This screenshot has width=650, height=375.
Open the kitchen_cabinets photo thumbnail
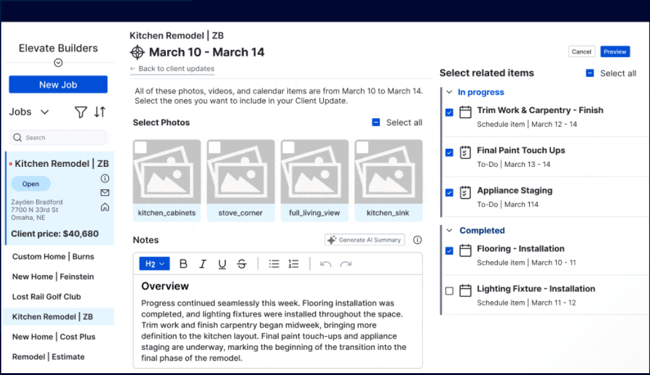167,172
